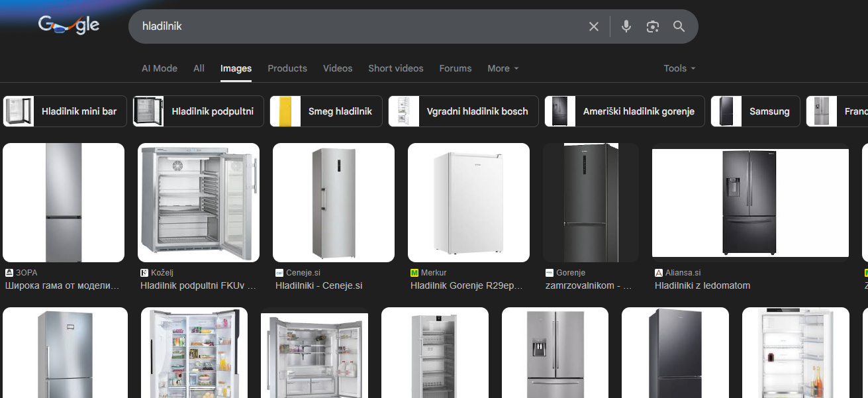Open the Ceneje.si fridge image

pyautogui.click(x=334, y=203)
